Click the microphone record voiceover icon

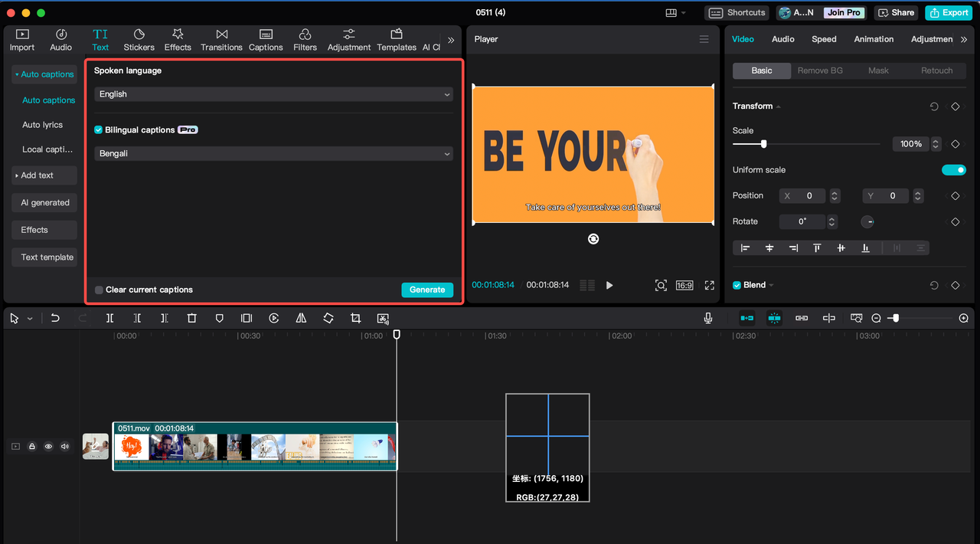(x=708, y=318)
